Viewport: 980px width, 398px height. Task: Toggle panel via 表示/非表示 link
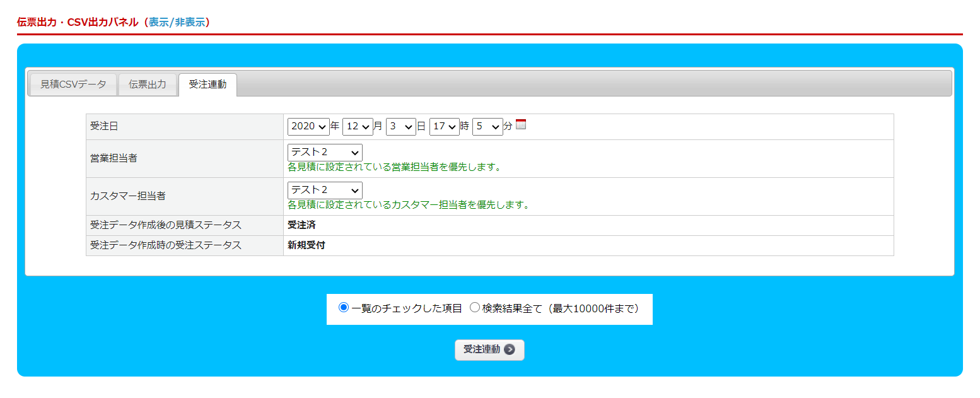pyautogui.click(x=177, y=22)
